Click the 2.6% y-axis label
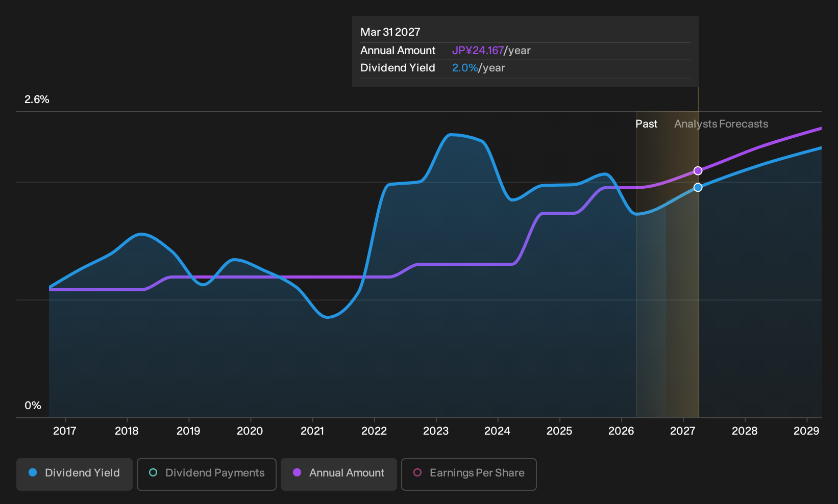838x504 pixels. click(x=37, y=99)
